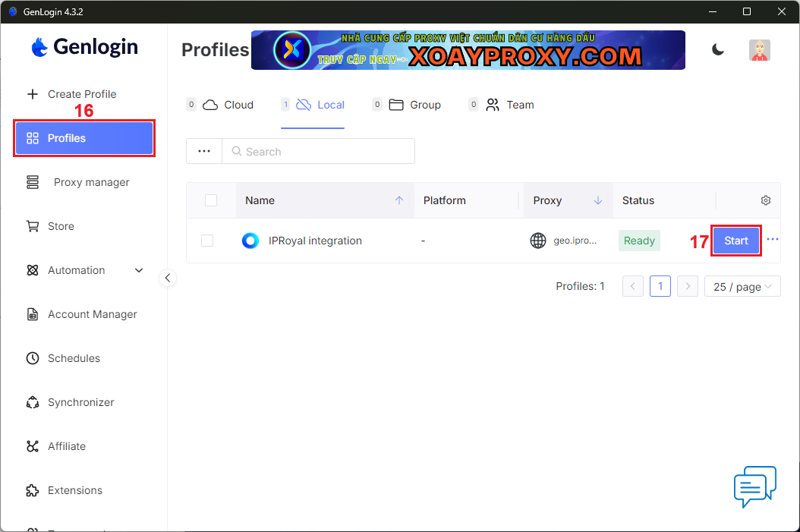Tick the IPRoyal integration row checkbox
This screenshot has width=800, height=532.
[x=207, y=241]
